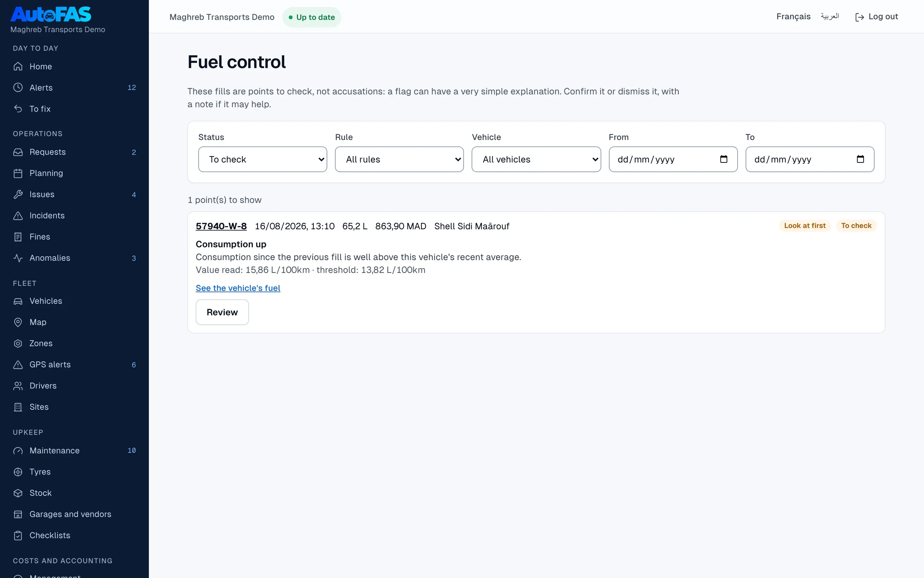
Task: Click the Log out arrow icon
Action: click(860, 17)
